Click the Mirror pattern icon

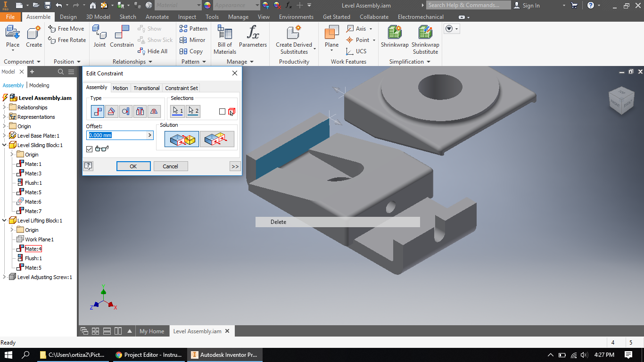coord(192,40)
